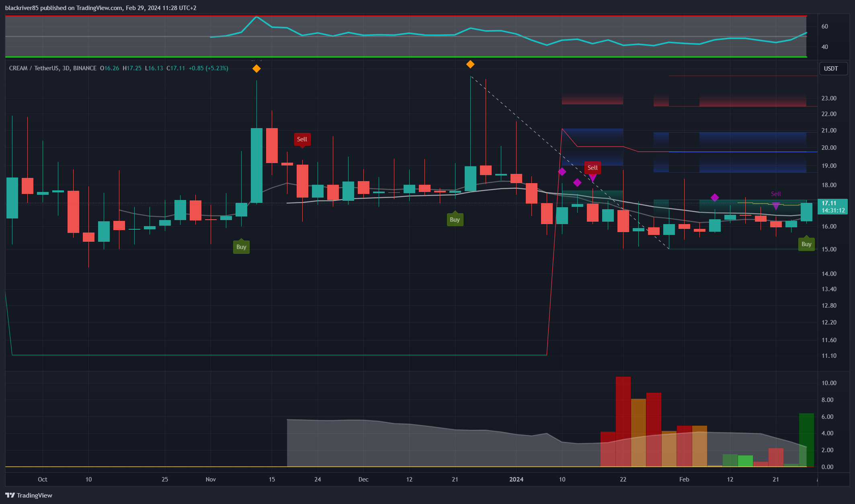This screenshot has width=855, height=504.
Task: Click the close value C17.11 in the legend
Action: [x=176, y=68]
